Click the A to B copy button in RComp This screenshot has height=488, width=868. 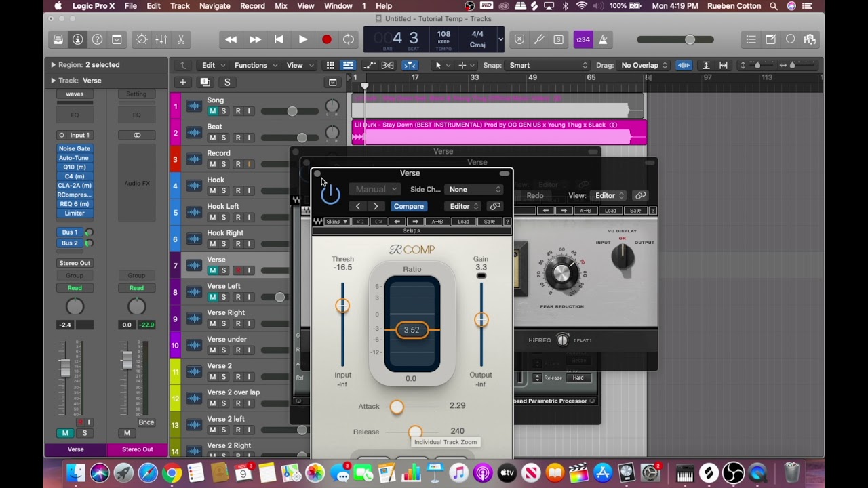pos(437,222)
